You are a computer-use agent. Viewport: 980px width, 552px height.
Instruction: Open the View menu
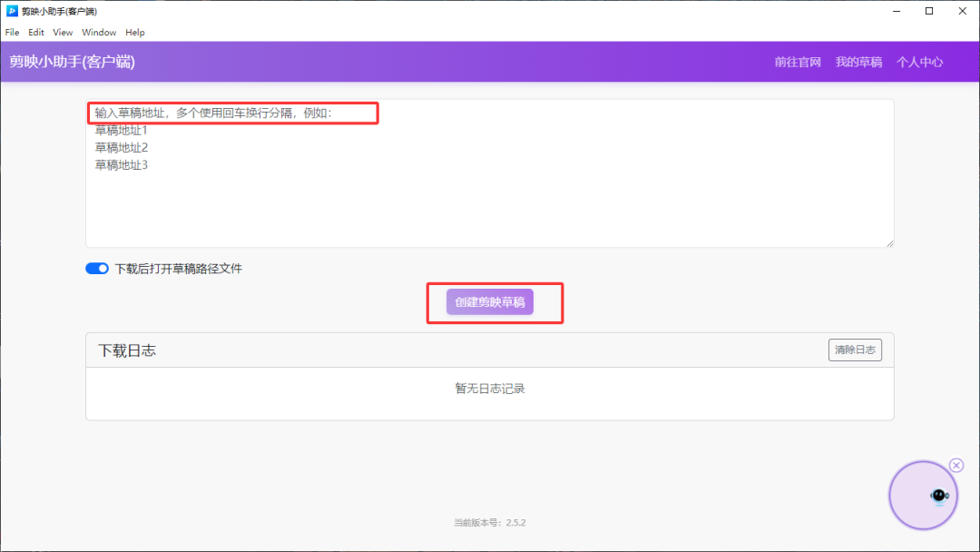pyautogui.click(x=63, y=33)
